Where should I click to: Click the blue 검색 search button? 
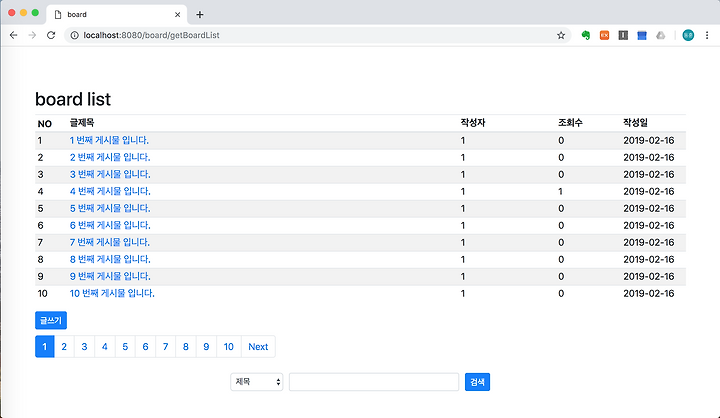[477, 382]
